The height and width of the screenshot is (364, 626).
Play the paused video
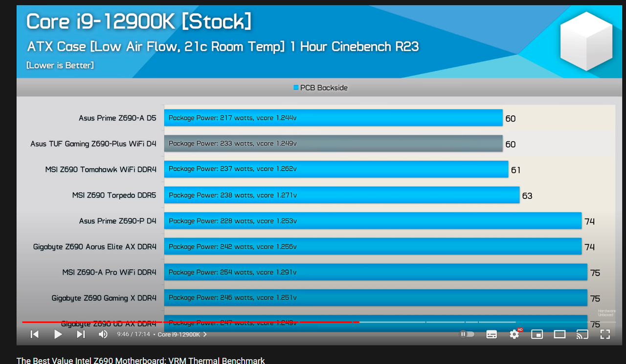(58, 334)
